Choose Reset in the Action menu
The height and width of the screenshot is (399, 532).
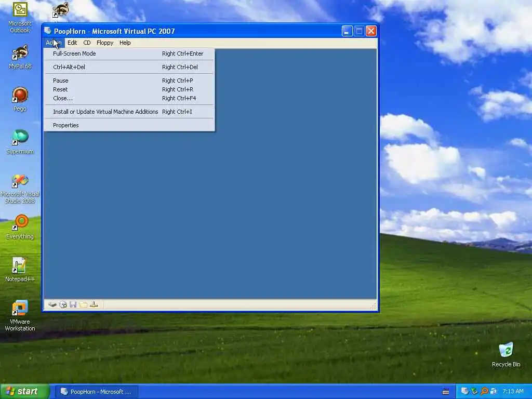coord(129,89)
